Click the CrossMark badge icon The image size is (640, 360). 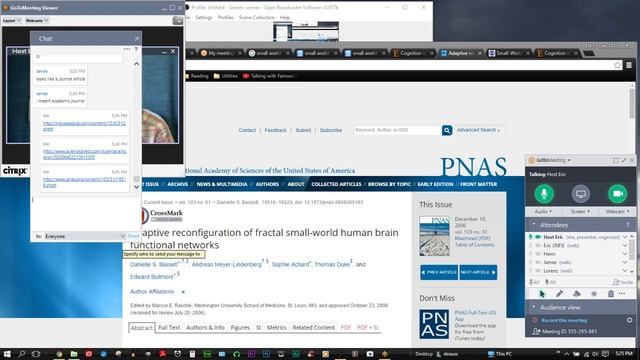pyautogui.click(x=162, y=215)
